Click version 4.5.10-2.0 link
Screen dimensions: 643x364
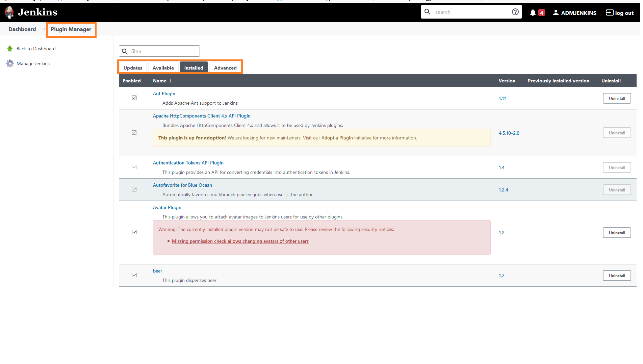(x=509, y=133)
